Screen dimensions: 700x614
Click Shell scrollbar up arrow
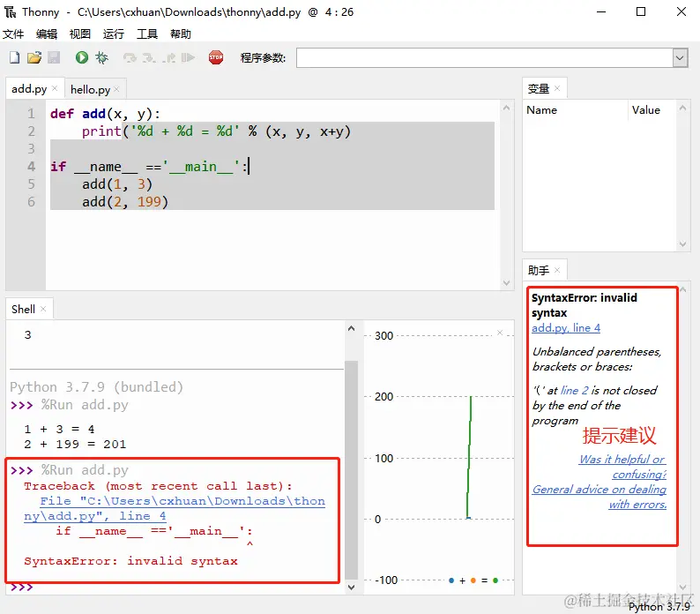[x=352, y=328]
